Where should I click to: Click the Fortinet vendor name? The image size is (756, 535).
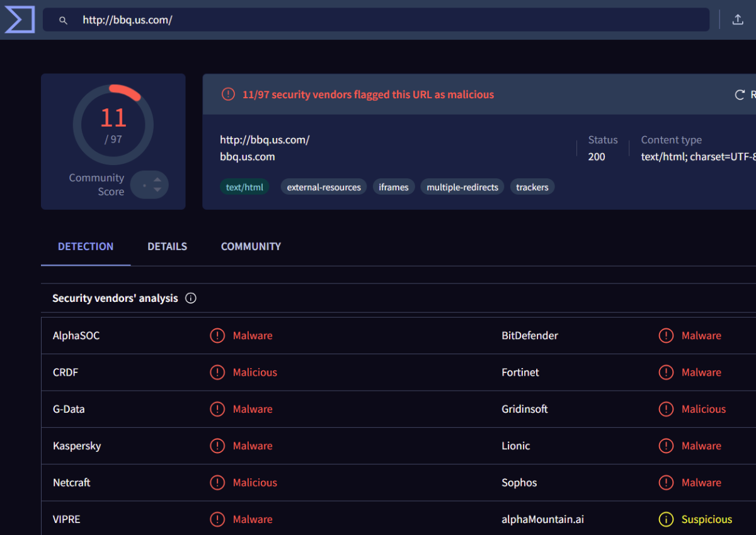pyautogui.click(x=520, y=372)
